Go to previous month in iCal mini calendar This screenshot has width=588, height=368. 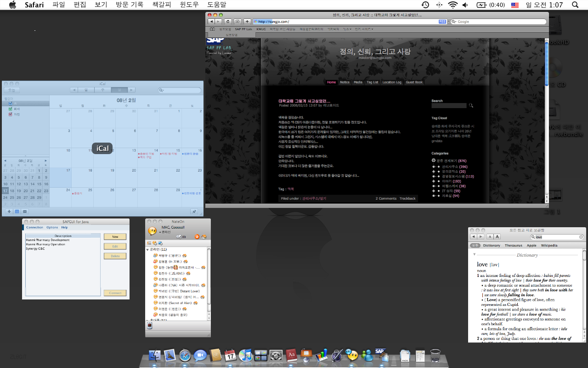click(6, 161)
